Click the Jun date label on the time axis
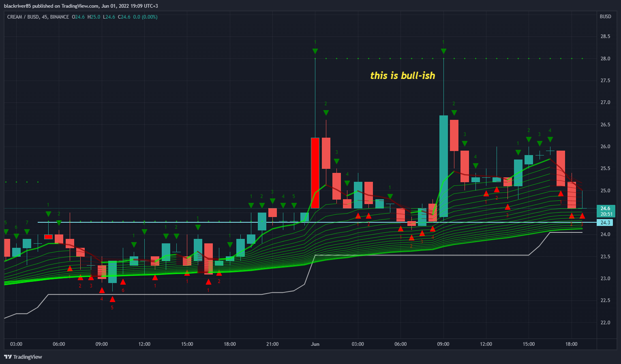The width and height of the screenshot is (621, 364). pyautogui.click(x=315, y=344)
